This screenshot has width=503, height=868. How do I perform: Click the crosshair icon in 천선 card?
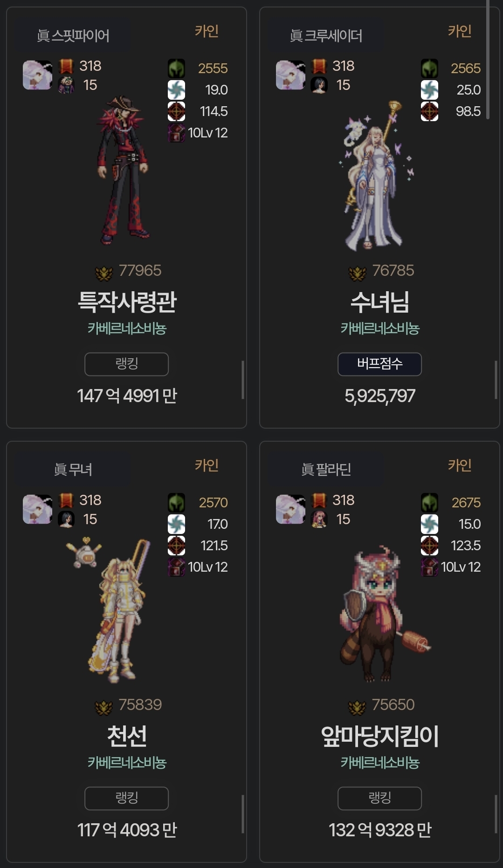coord(176,546)
